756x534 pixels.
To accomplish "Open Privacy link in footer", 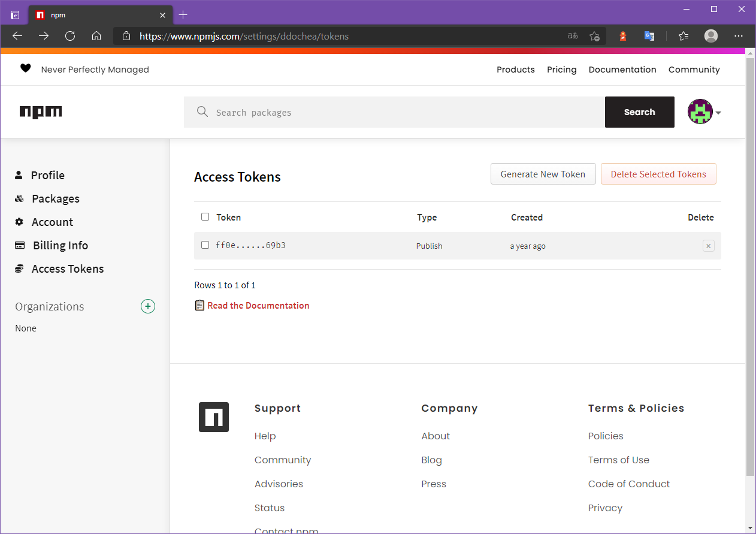I will [x=605, y=508].
